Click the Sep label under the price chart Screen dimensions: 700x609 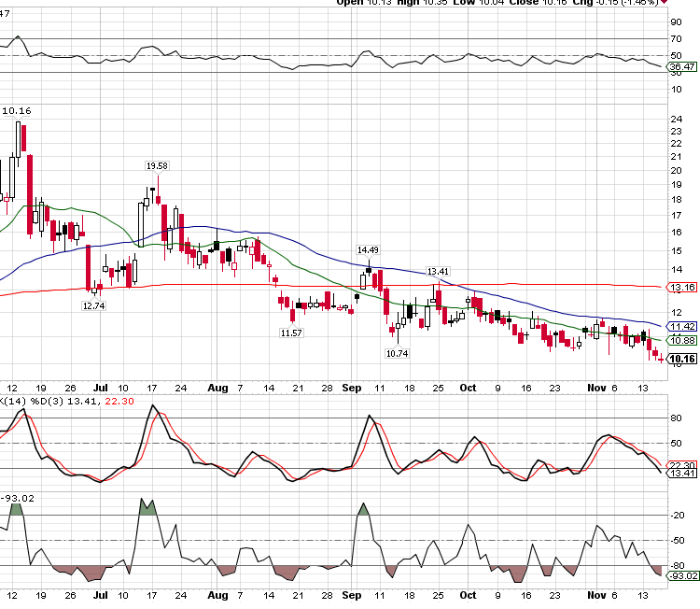352,388
